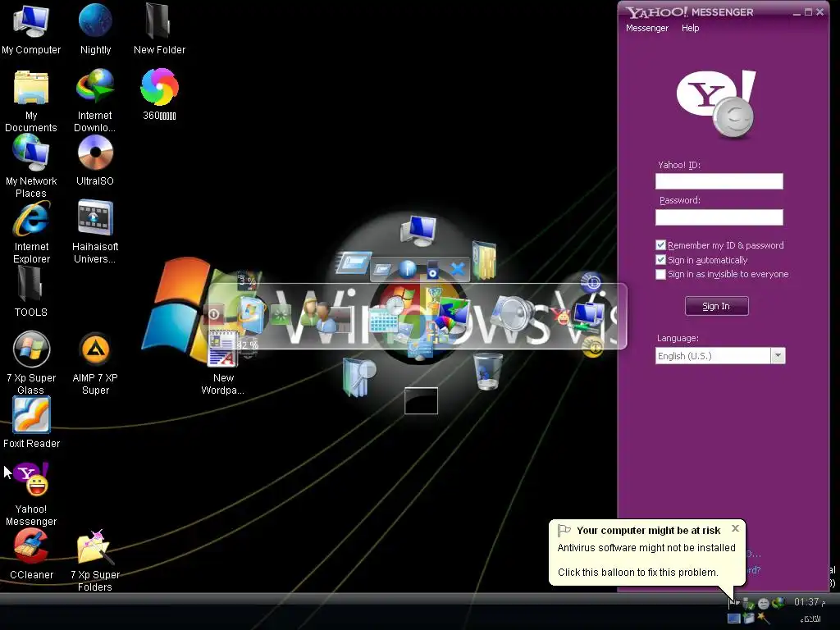Click the Password input field
Screen dimensions: 840x630
click(x=719, y=217)
